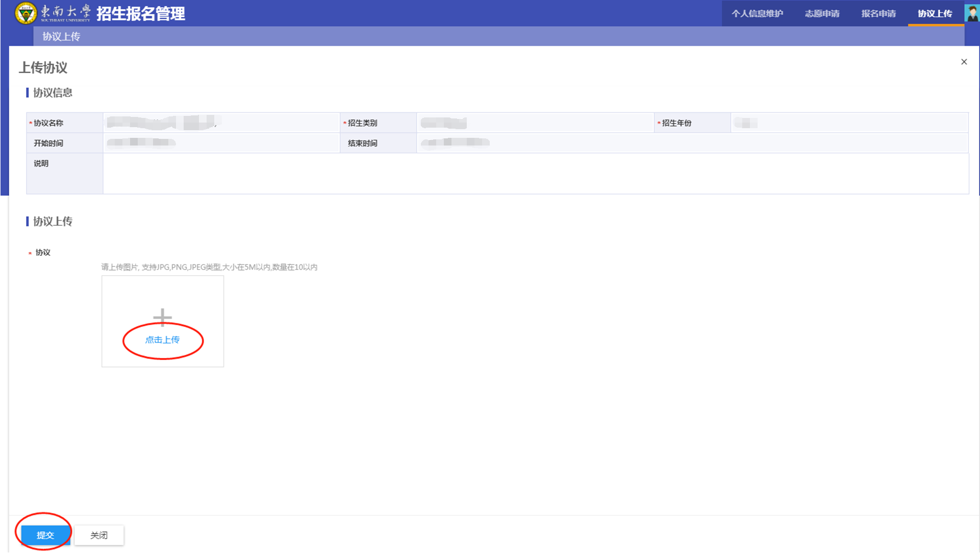Go to the 报名申请 tab
The height and width of the screenshot is (555, 980).
(x=878, y=14)
